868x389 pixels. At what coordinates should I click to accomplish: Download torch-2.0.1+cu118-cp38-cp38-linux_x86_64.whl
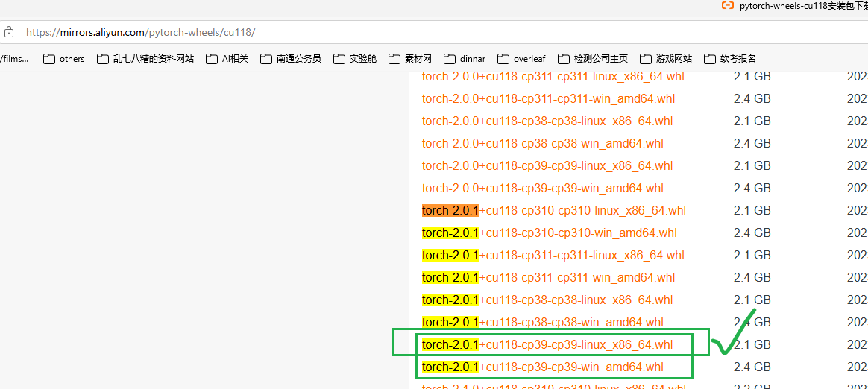tap(547, 300)
